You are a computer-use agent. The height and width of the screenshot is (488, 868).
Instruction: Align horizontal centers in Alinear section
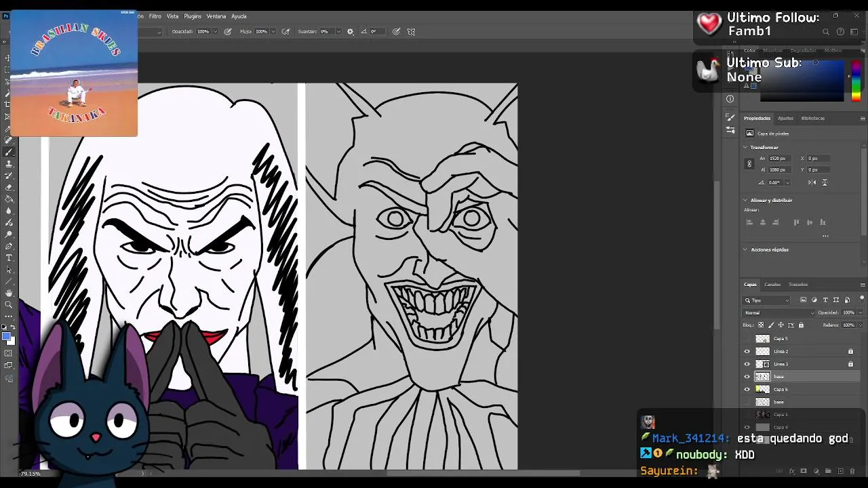(763, 222)
